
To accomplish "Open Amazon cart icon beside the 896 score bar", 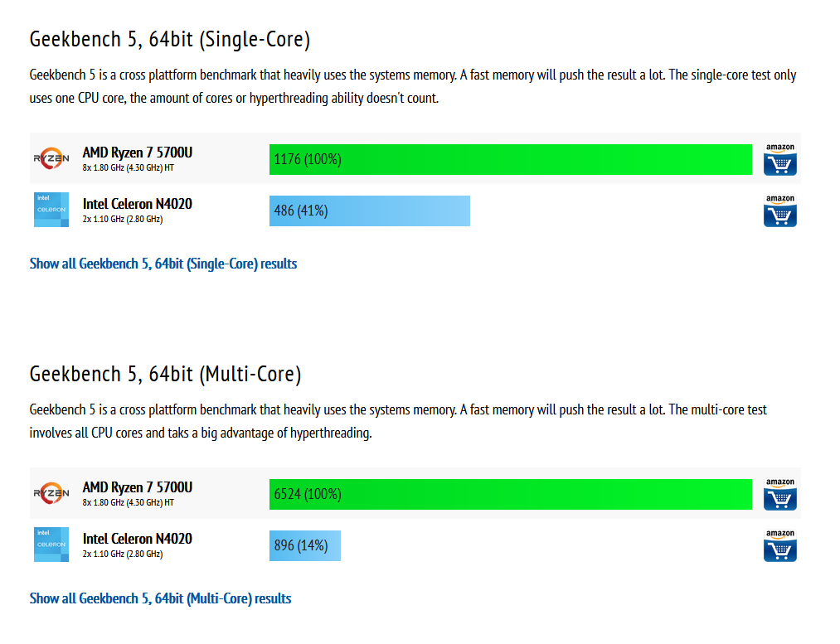I will [779, 545].
